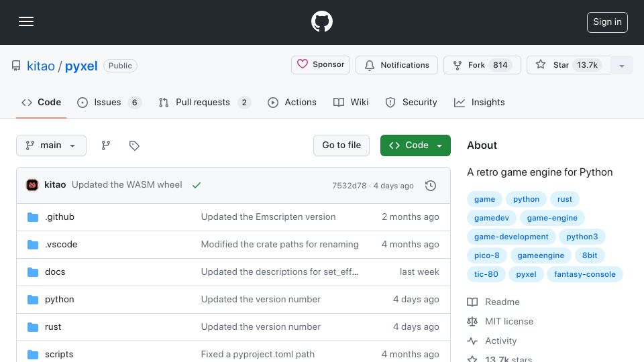The image size is (644, 362).
Task: Open the .github folder
Action: (x=60, y=217)
